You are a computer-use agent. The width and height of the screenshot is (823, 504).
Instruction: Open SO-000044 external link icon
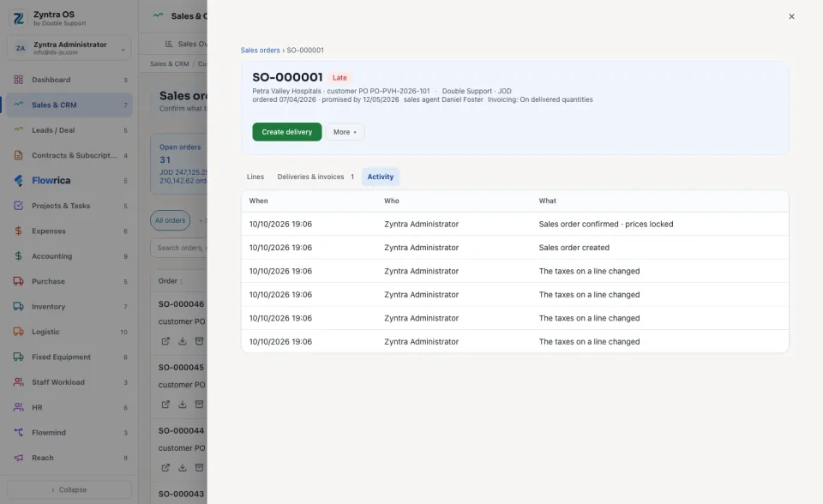click(x=165, y=467)
